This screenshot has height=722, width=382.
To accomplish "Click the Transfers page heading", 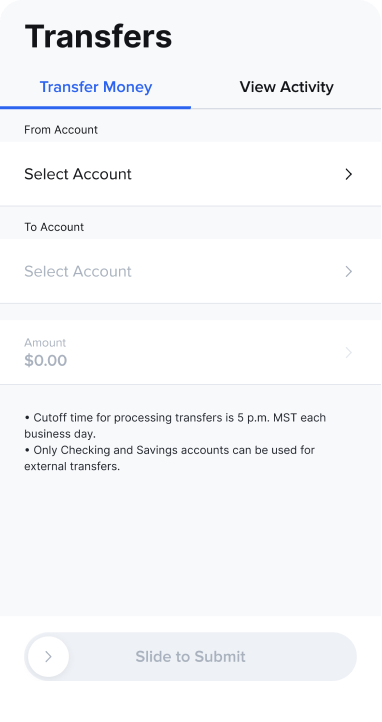I will point(98,36).
